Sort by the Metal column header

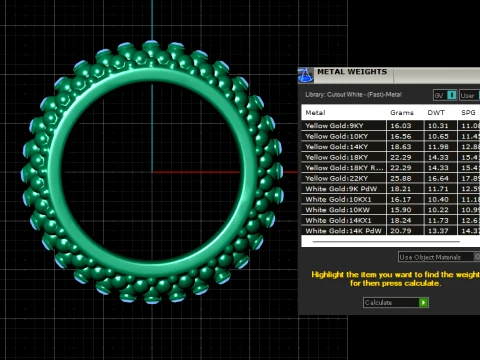(x=315, y=113)
